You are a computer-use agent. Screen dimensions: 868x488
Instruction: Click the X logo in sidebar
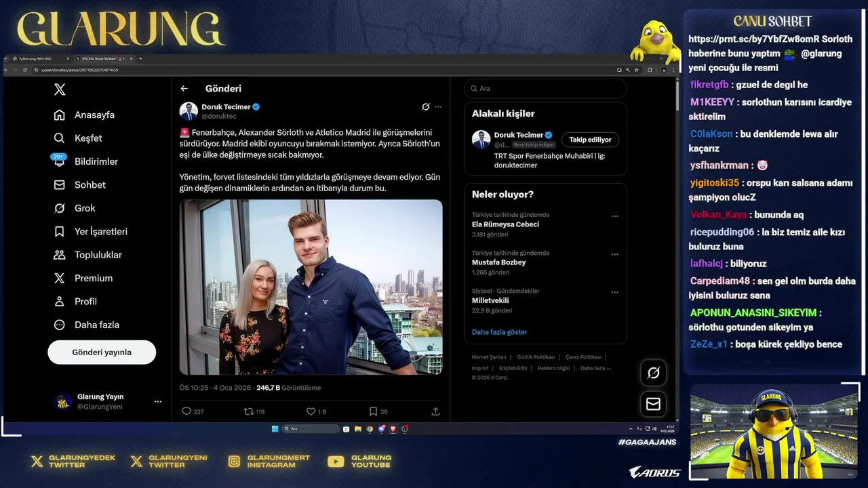click(60, 89)
